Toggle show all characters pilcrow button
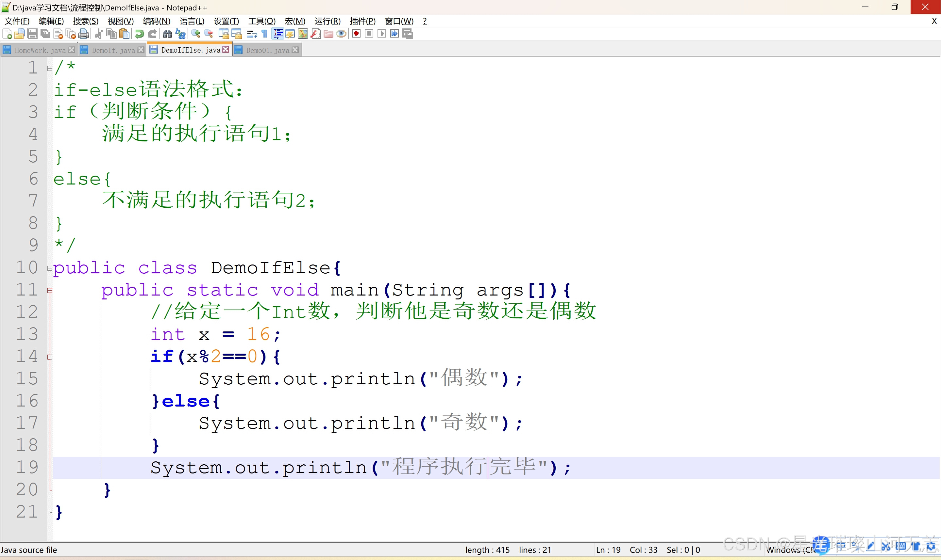Viewport: 941px width, 560px height. pos(264,34)
